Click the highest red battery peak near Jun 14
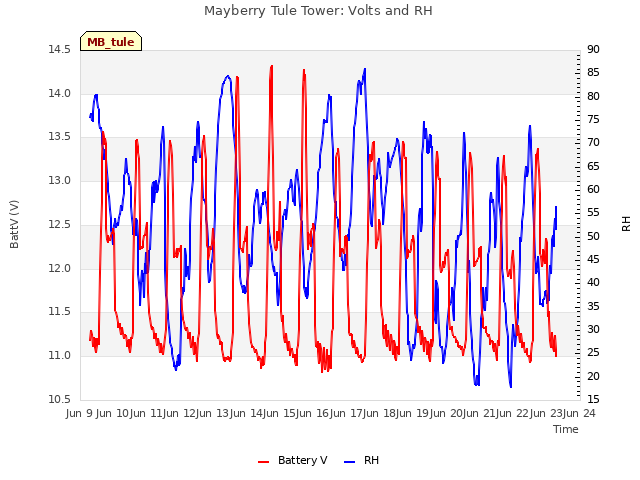The height and width of the screenshot is (480, 640). (271, 66)
